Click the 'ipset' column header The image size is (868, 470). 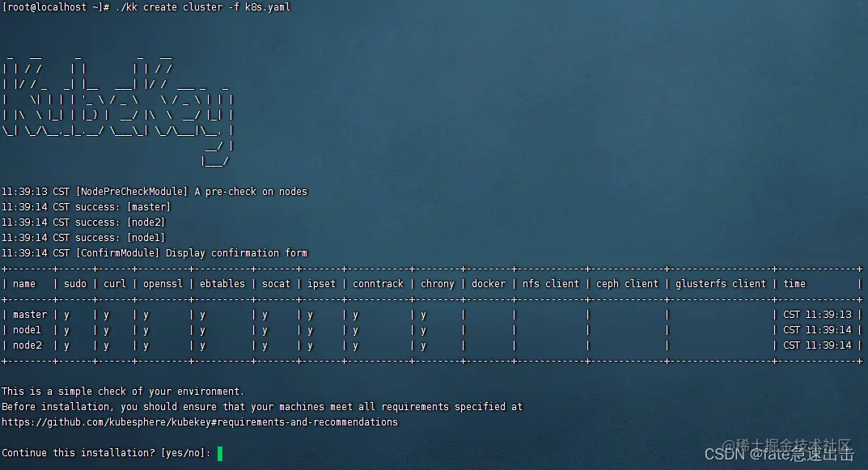pos(322,283)
